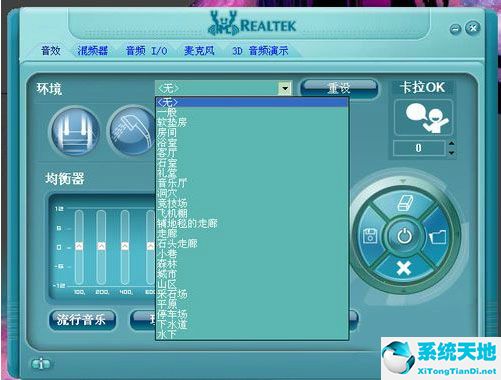The image size is (501, 380).
Task: Open the info icon at bottom left
Action: (x=41, y=364)
